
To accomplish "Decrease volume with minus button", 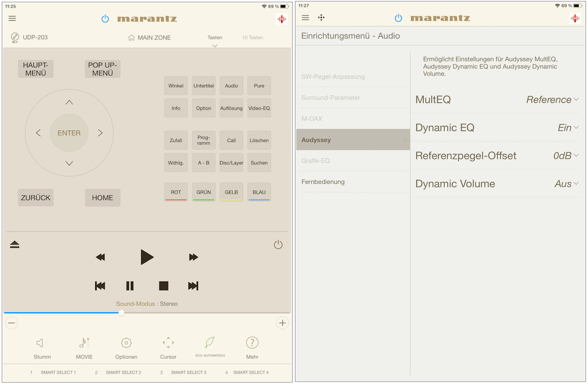I will (x=11, y=323).
